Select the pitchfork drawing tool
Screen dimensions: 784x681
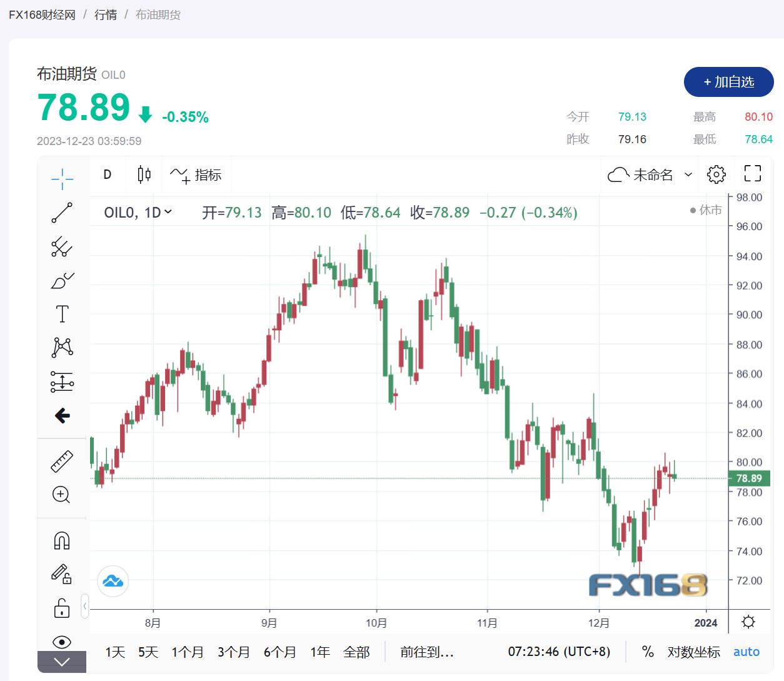point(62,247)
